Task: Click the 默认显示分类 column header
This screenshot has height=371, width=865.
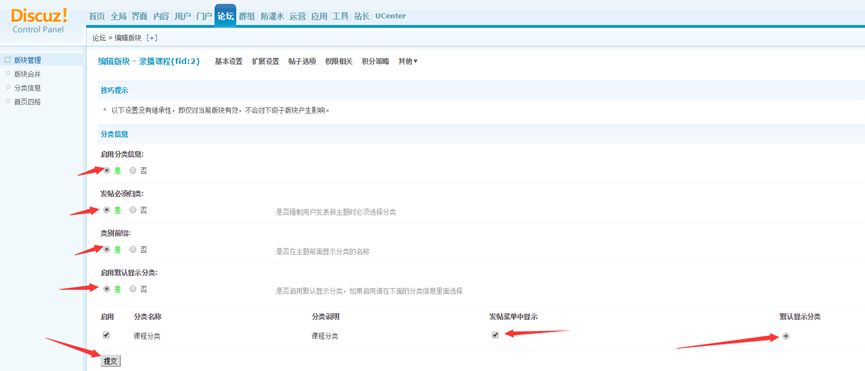Action: tap(799, 317)
